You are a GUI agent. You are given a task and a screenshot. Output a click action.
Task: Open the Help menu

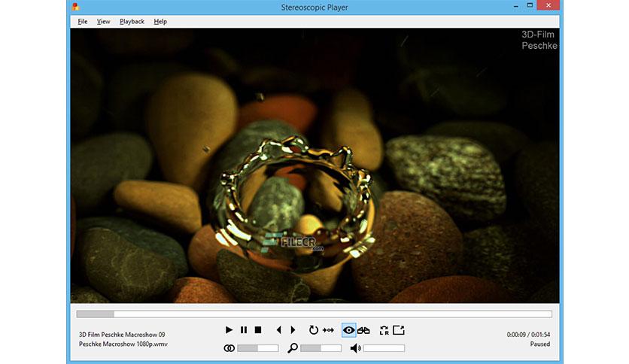coord(160,22)
